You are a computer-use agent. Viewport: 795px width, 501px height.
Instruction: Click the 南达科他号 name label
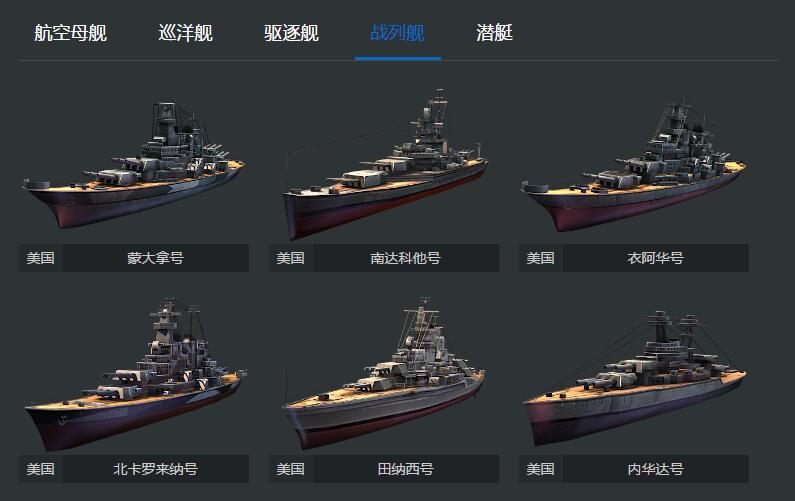coord(406,258)
